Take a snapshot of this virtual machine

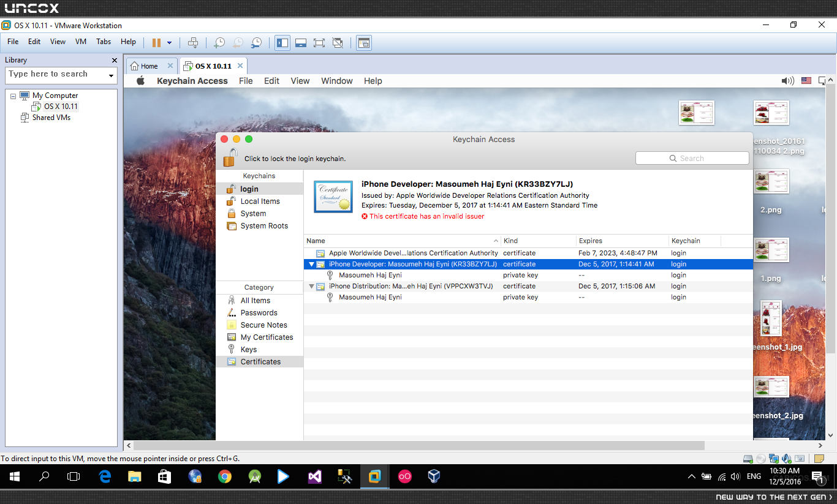219,42
